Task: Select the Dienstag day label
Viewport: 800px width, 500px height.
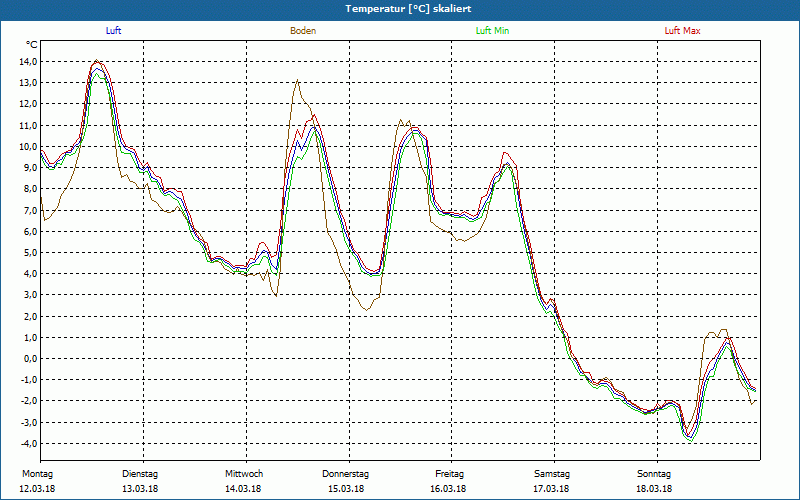Action: [x=140, y=474]
